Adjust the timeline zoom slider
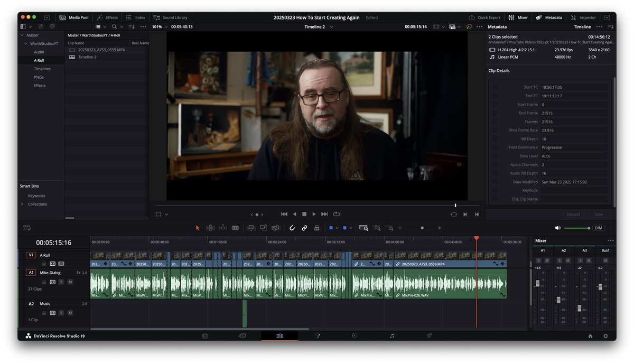The height and width of the screenshot is (364, 634). click(x=422, y=228)
